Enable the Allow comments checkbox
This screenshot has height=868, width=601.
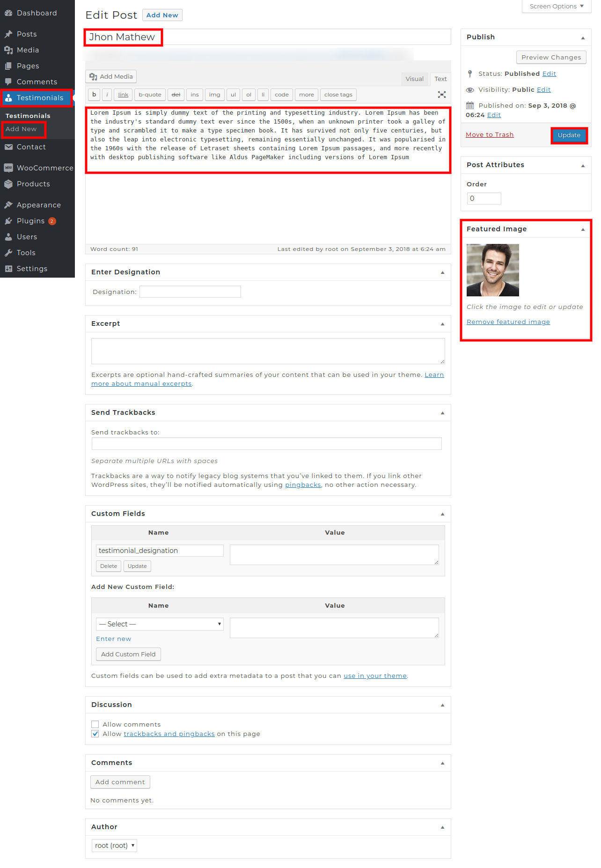[x=95, y=724]
